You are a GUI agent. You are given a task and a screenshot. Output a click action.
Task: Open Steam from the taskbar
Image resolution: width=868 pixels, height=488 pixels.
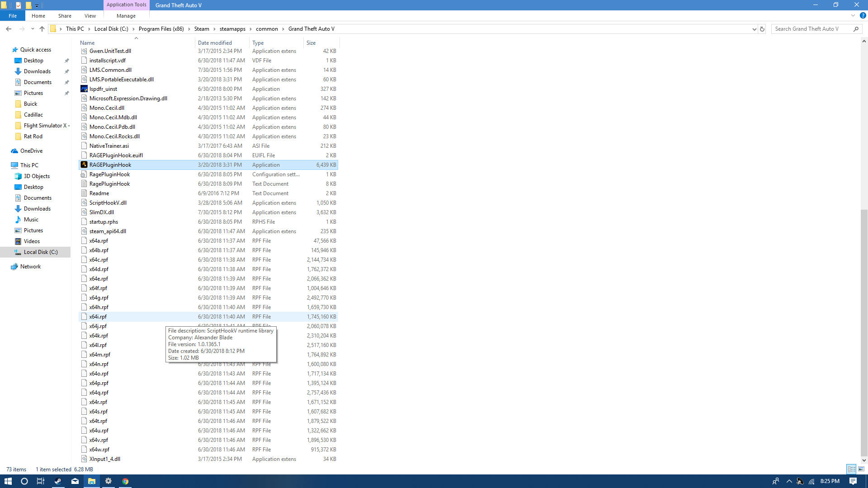coord(58,481)
